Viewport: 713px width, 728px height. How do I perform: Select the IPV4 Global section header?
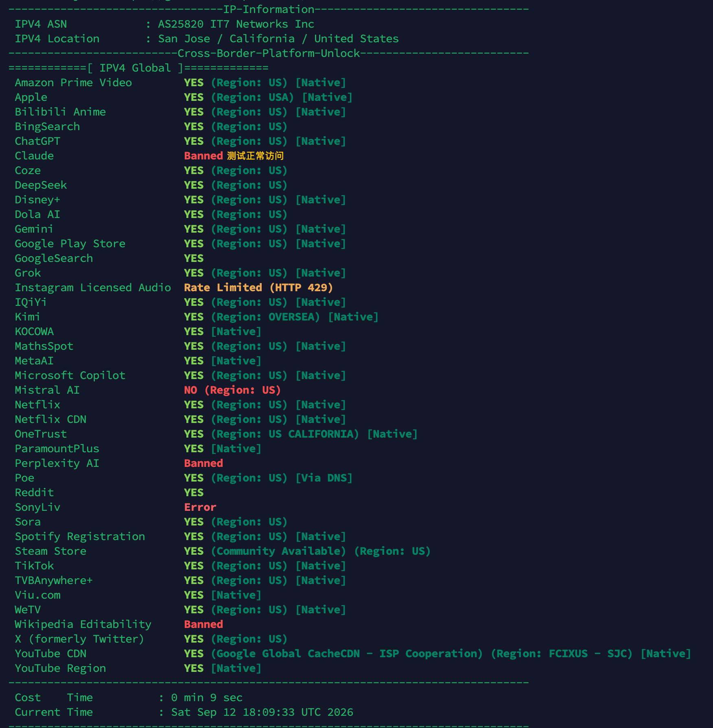[x=138, y=68]
